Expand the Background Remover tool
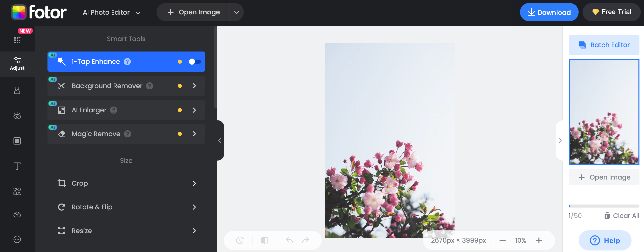 point(194,86)
